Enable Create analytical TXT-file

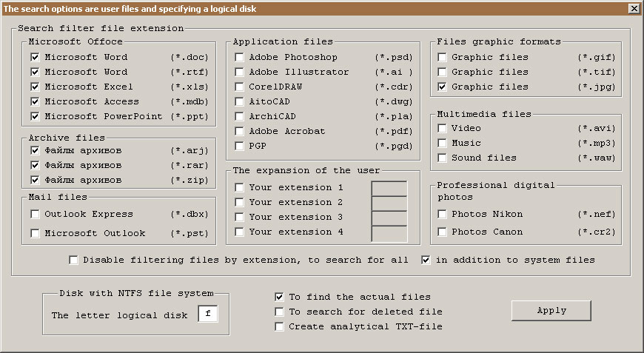tap(279, 326)
